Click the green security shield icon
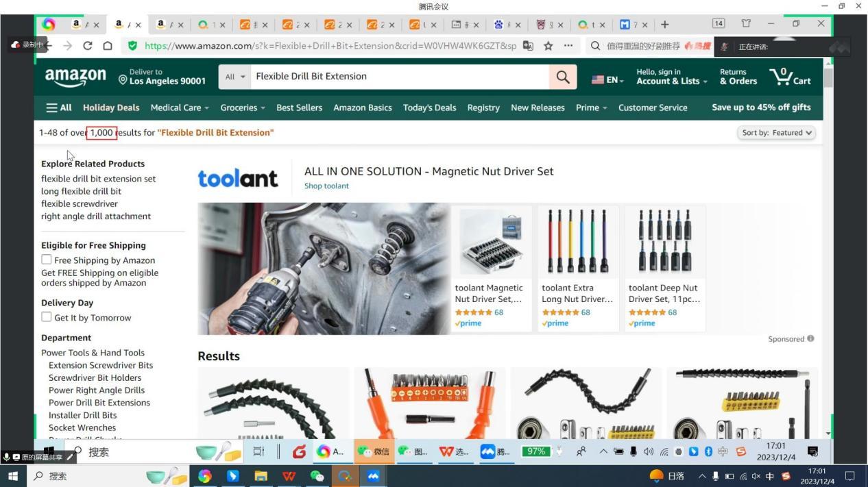The width and height of the screenshot is (868, 487). pyautogui.click(x=132, y=46)
